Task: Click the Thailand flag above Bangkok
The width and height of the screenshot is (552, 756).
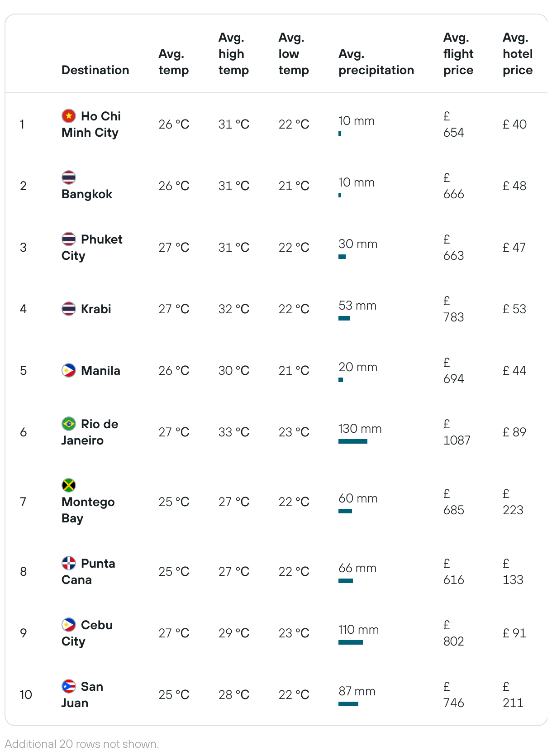Action: click(69, 177)
